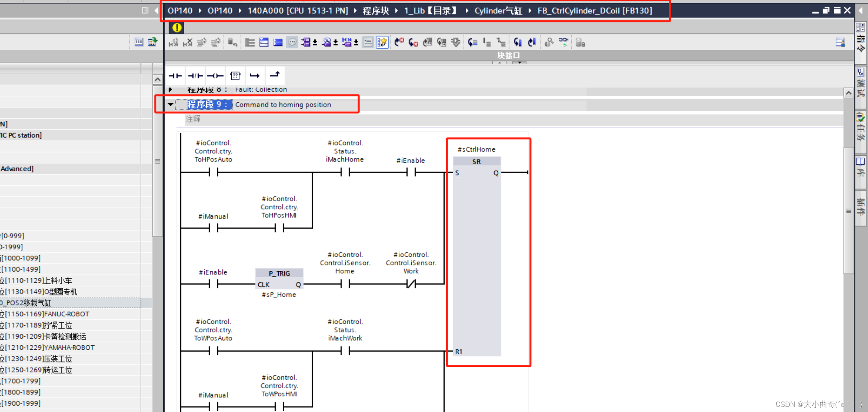This screenshot has width=868, height=412.
Task: Click the absolute/symbolic operands tag icon
Action: pyautogui.click(x=306, y=42)
